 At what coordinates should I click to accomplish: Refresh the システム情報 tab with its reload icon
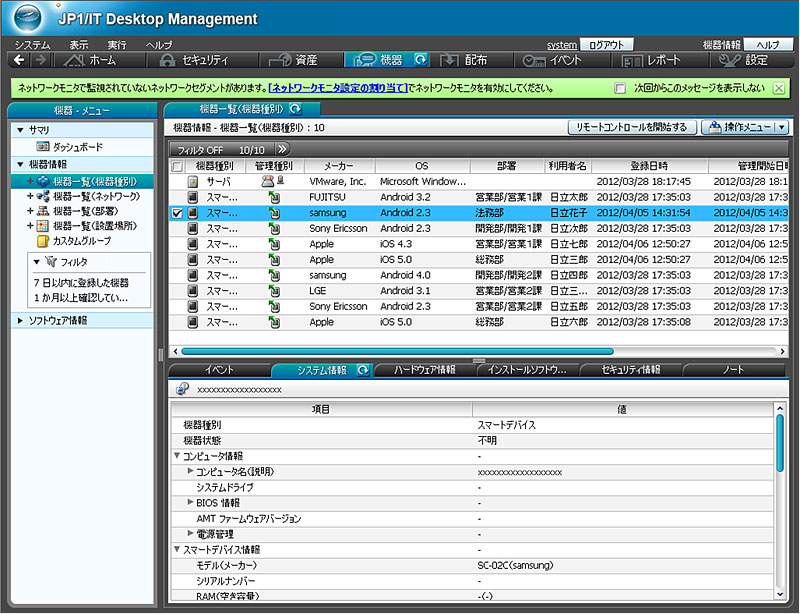pyautogui.click(x=363, y=370)
